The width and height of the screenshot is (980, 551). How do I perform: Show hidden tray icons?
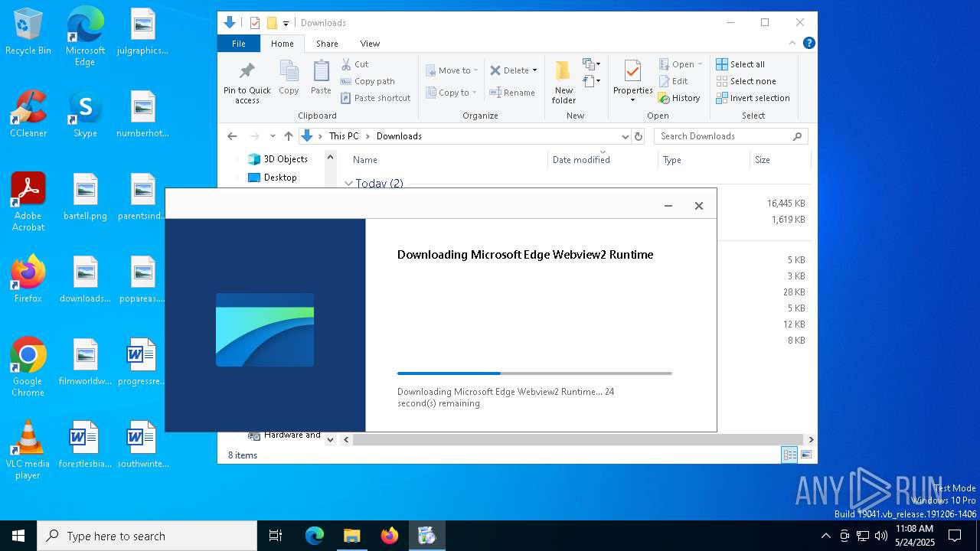click(x=825, y=536)
